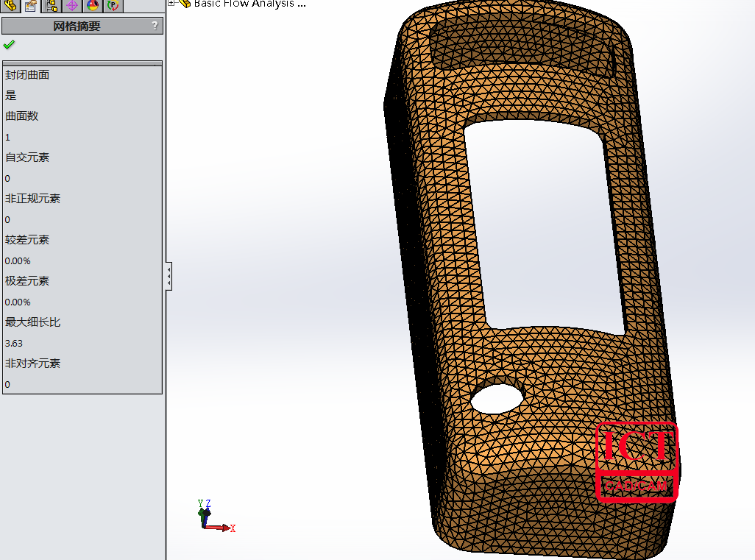Screen dimensions: 755x560
Task: Open the FeatureManager design tree tab
Action: [x=11, y=6]
